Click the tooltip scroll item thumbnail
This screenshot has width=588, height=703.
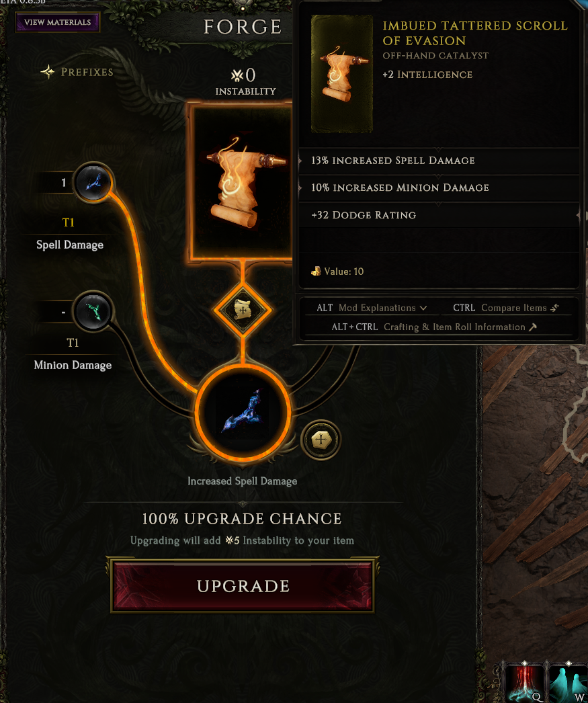click(x=342, y=74)
